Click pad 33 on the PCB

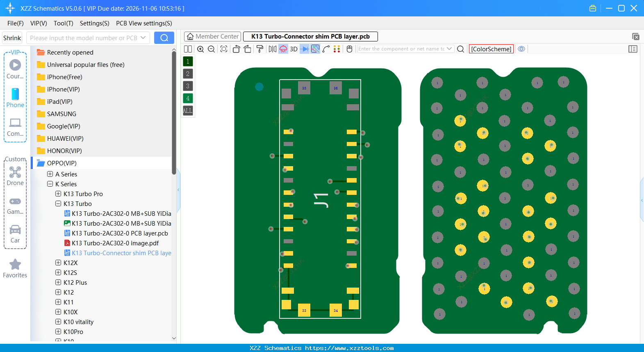click(x=304, y=310)
